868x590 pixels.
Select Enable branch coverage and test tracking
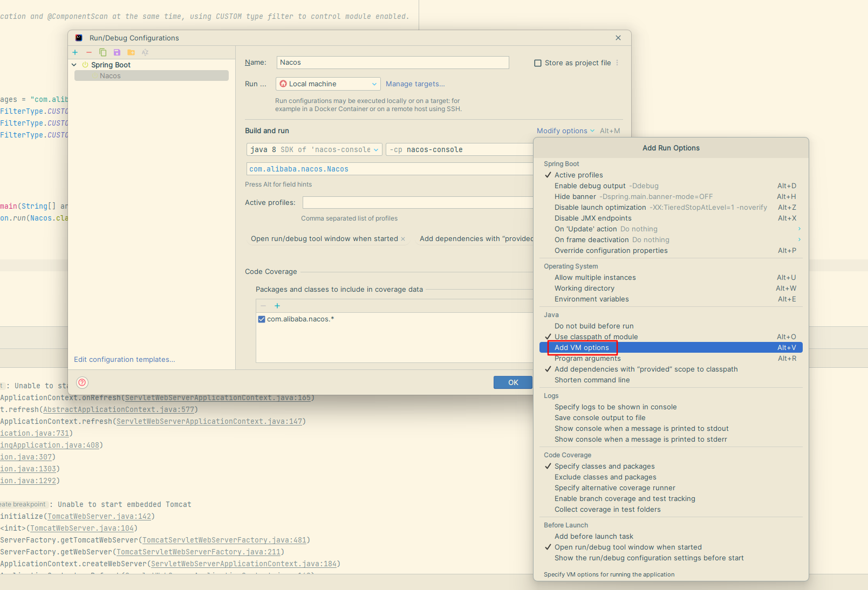pos(671,498)
